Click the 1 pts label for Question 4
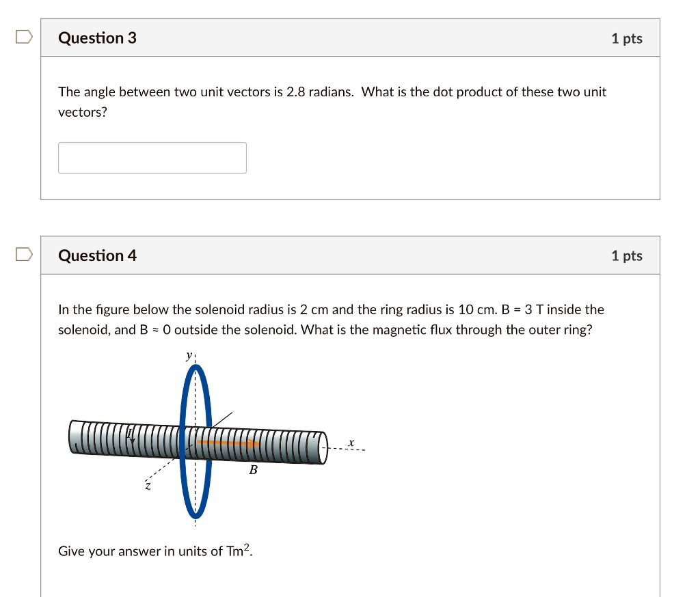 626,256
